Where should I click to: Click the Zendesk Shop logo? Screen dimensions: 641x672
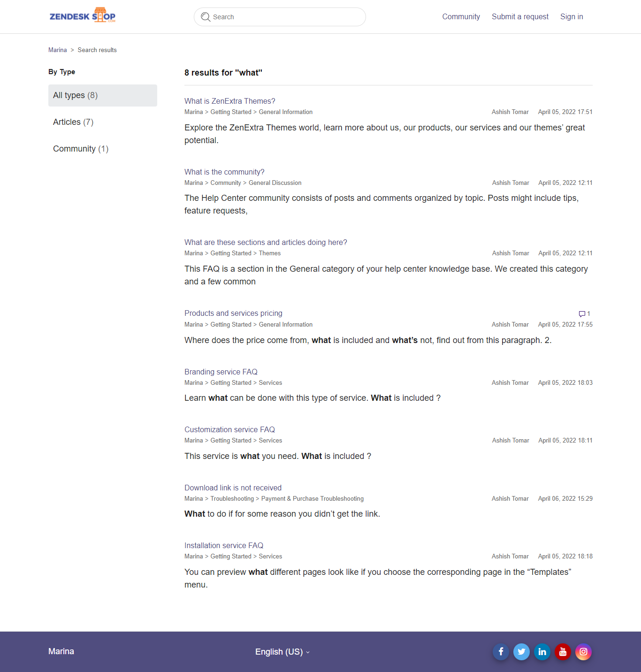pyautogui.click(x=83, y=16)
